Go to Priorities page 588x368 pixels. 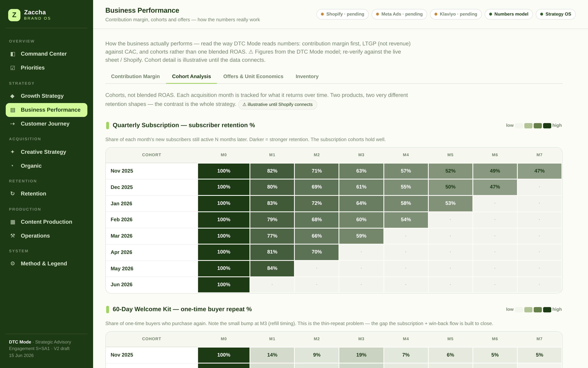[x=46, y=68]
